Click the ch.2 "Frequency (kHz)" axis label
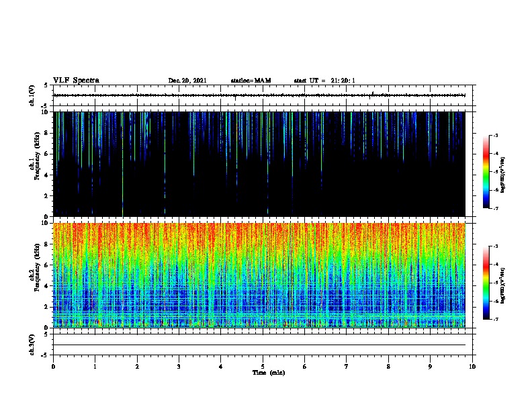The height and width of the screenshot is (411, 532). (37, 267)
